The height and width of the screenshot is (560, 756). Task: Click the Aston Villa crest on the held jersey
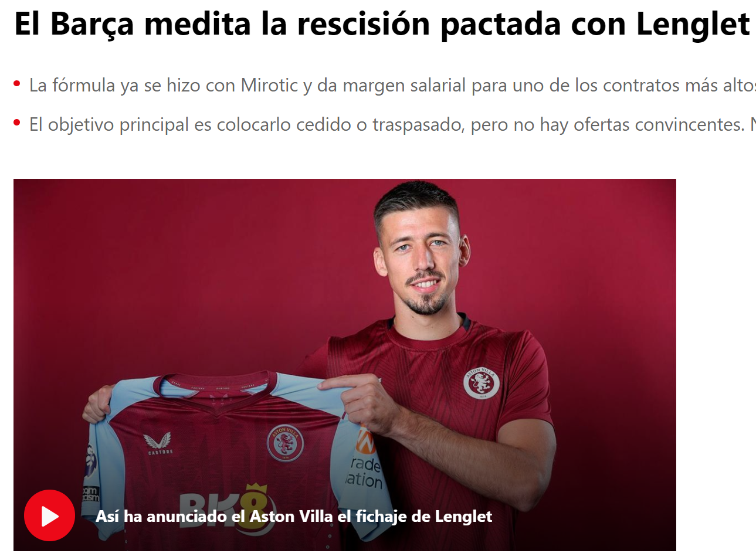coord(285,443)
